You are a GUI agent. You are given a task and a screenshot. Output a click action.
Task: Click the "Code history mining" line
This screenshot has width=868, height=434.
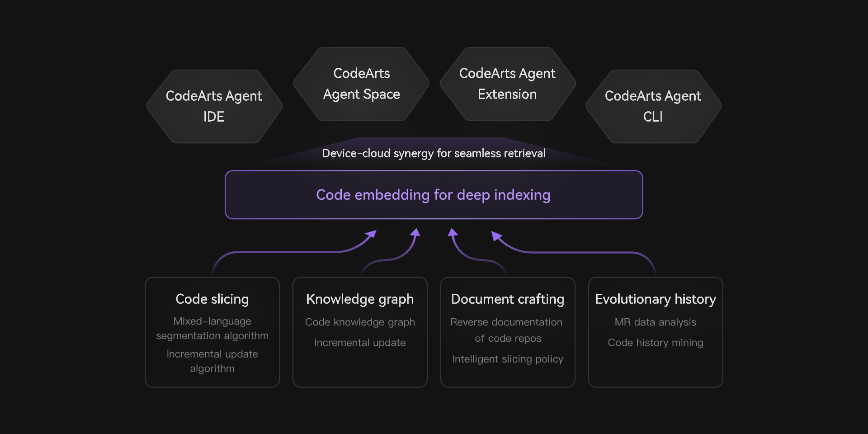(656, 343)
